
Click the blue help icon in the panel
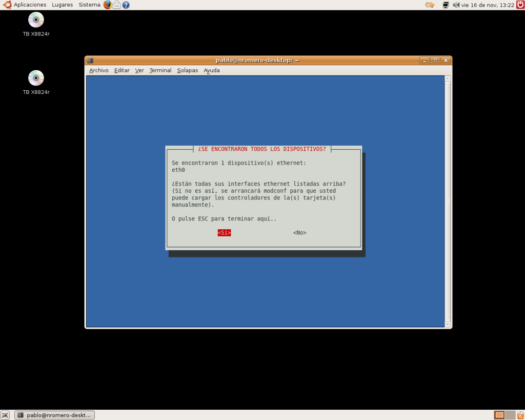point(126,5)
